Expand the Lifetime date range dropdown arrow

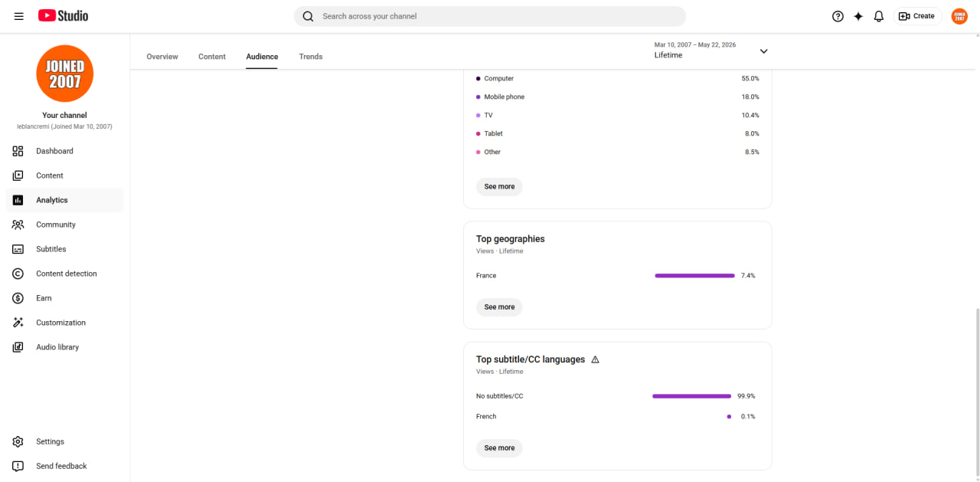tap(763, 51)
